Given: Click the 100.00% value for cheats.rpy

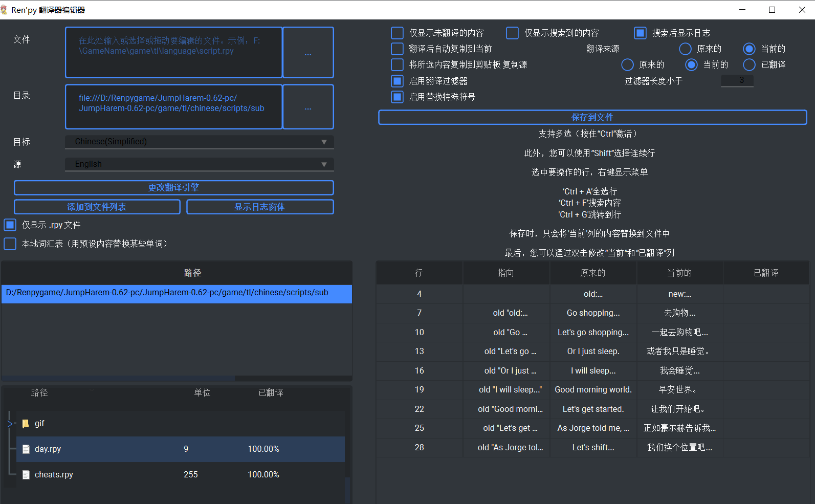Looking at the screenshot, I should [x=263, y=475].
